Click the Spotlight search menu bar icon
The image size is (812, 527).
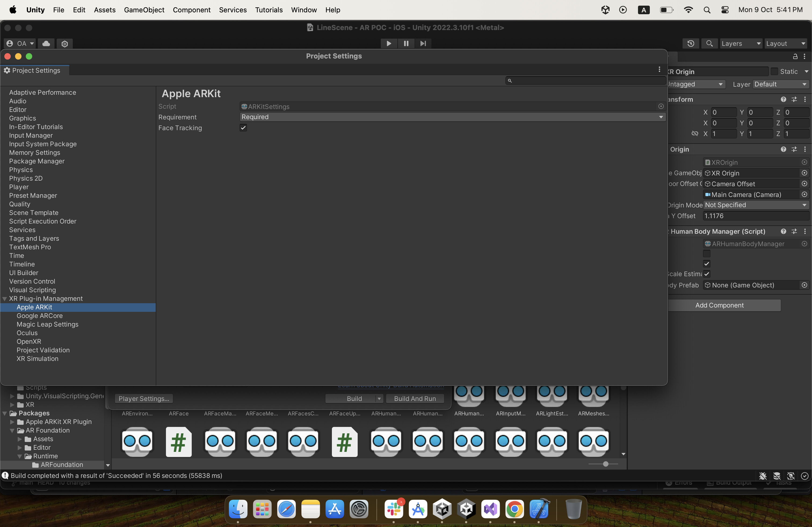point(707,10)
